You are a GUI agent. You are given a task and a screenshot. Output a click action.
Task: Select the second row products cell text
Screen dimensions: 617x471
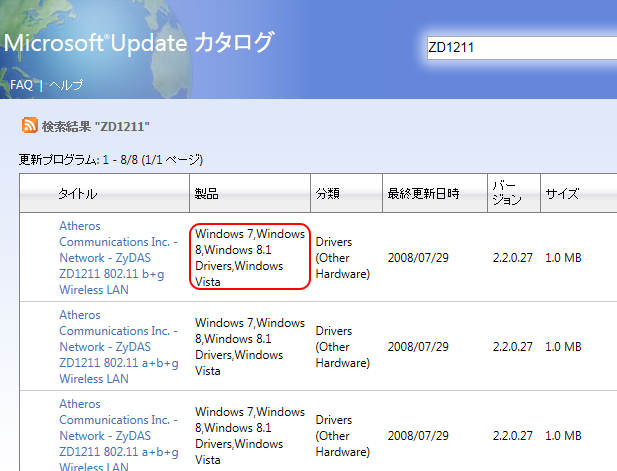250,347
